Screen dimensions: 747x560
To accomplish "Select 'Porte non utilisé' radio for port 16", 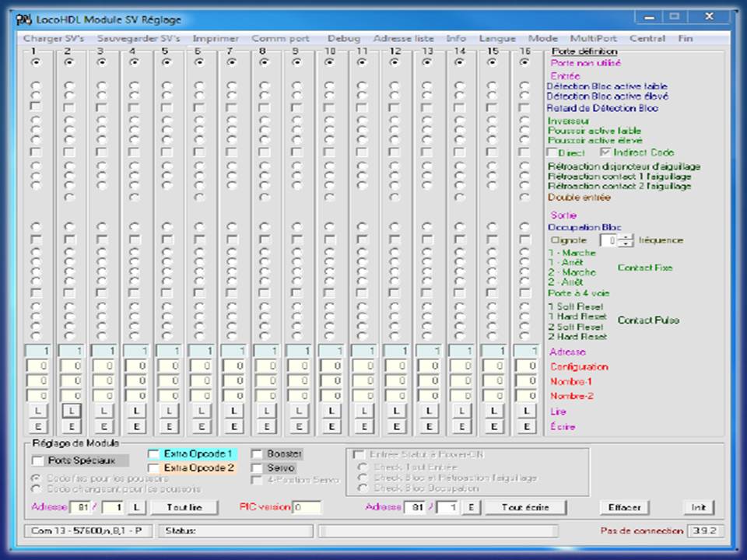I will [524, 62].
